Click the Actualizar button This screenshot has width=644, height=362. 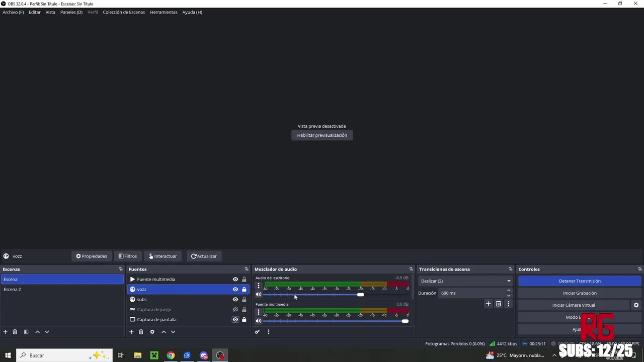(204, 256)
